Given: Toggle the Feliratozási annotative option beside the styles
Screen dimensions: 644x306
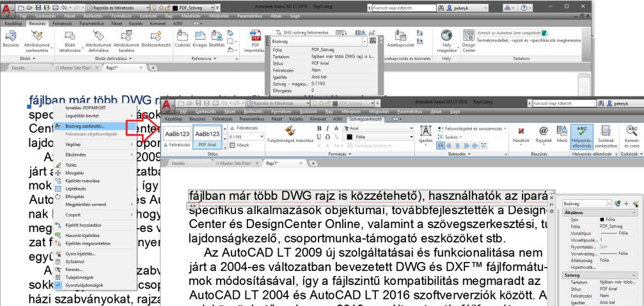Looking at the screenshot, I should (x=245, y=128).
